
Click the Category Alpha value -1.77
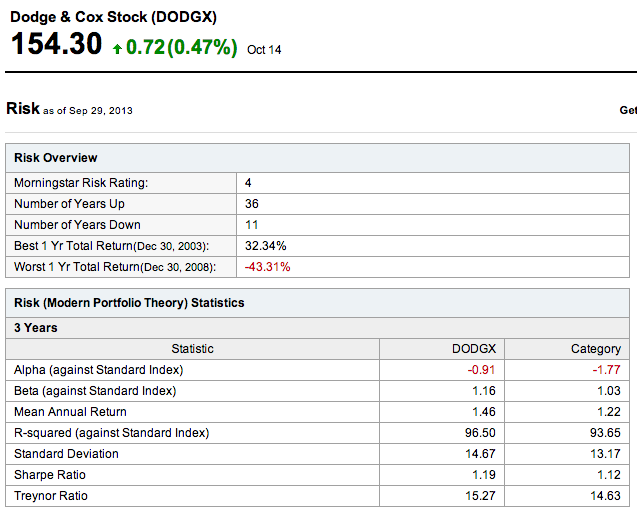coord(606,370)
